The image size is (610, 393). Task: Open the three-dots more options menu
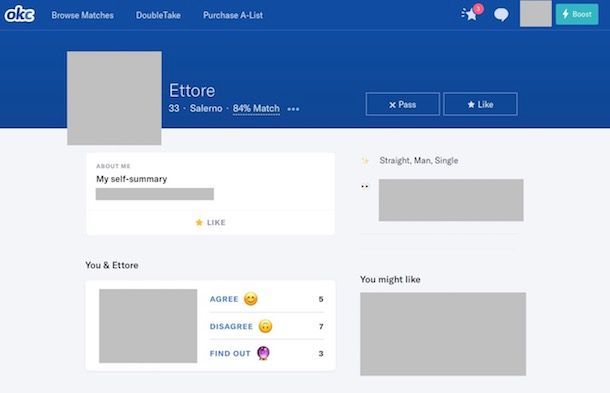point(293,109)
